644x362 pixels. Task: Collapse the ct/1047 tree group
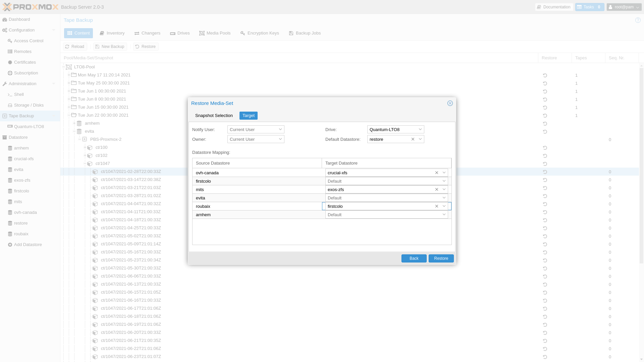tap(85, 164)
